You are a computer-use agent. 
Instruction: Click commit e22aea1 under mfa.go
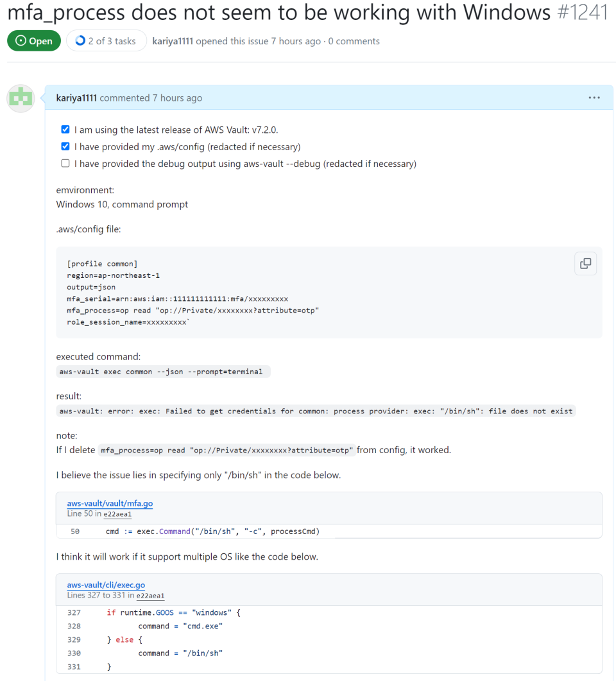coord(117,514)
